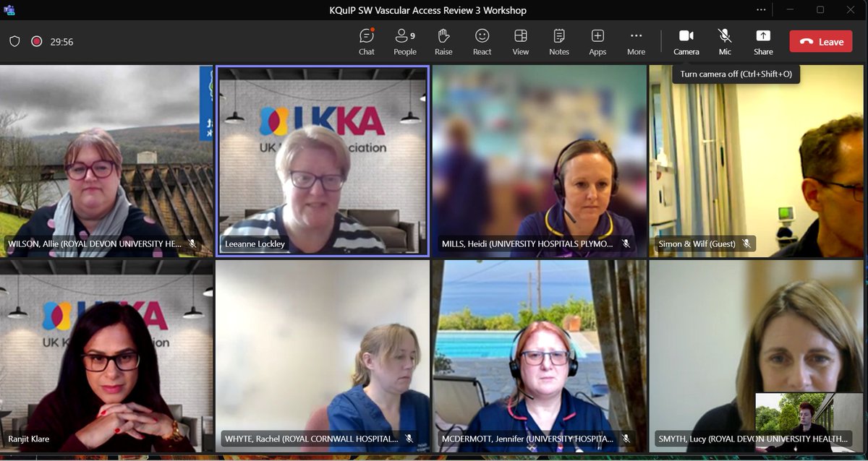This screenshot has height=461, width=868.
Task: Open the React emoji menu
Action: tap(482, 42)
